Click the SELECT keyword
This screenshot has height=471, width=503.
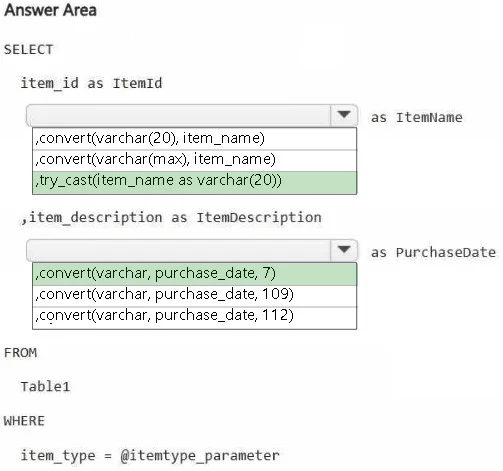click(28, 50)
